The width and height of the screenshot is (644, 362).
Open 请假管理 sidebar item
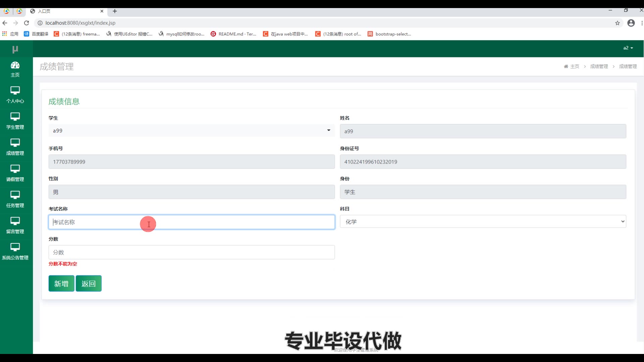15,174
